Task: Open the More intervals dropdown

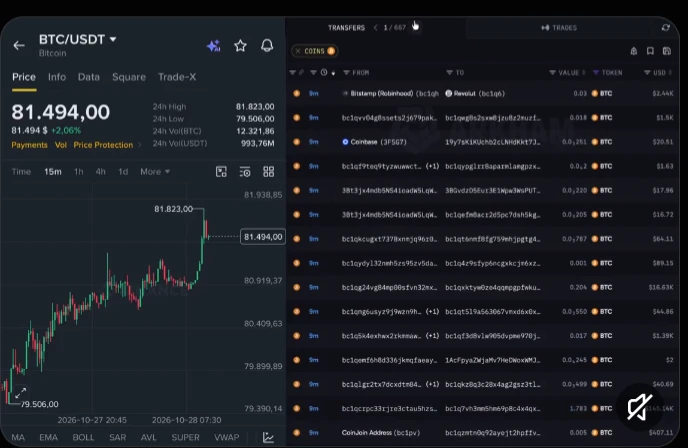Action: 155,172
